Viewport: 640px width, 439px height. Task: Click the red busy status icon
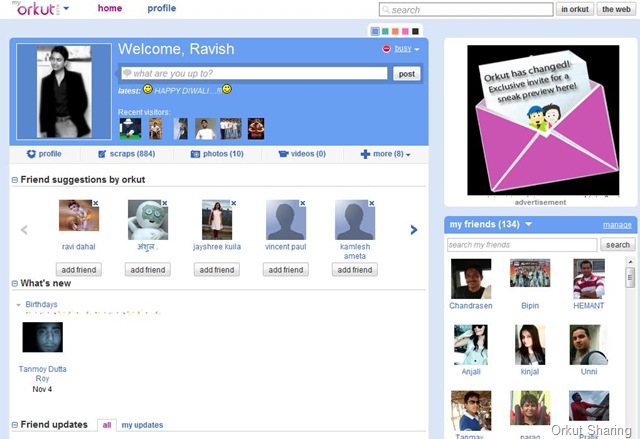386,49
